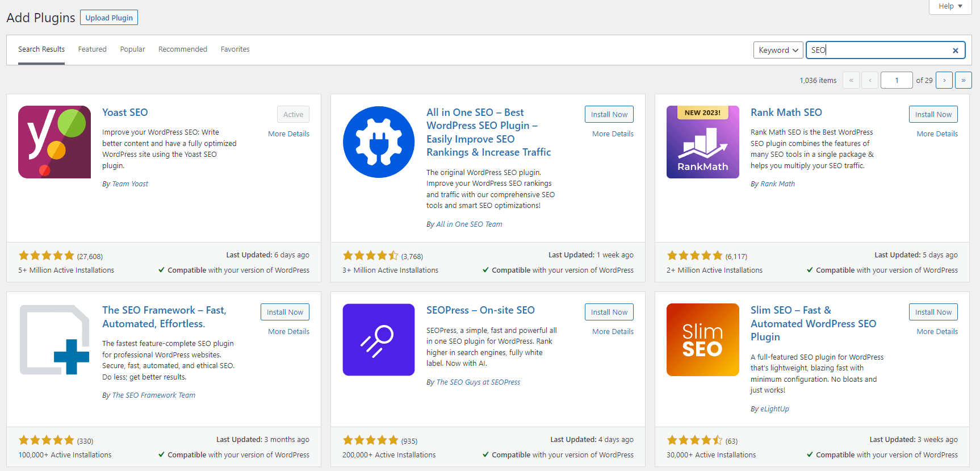
Task: View More Details for Rank Math SEO
Action: (937, 134)
